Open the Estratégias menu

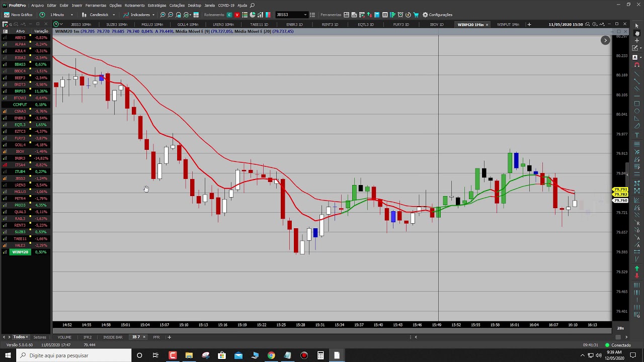157,6
